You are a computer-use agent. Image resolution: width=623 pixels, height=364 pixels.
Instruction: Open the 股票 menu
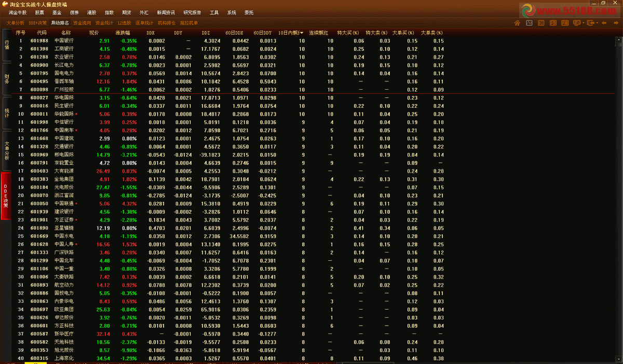click(39, 12)
